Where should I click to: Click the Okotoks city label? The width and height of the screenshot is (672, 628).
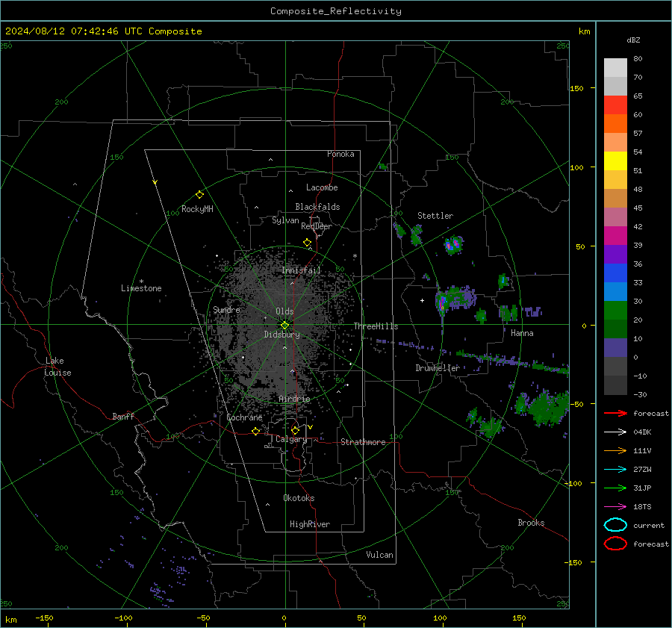click(299, 498)
